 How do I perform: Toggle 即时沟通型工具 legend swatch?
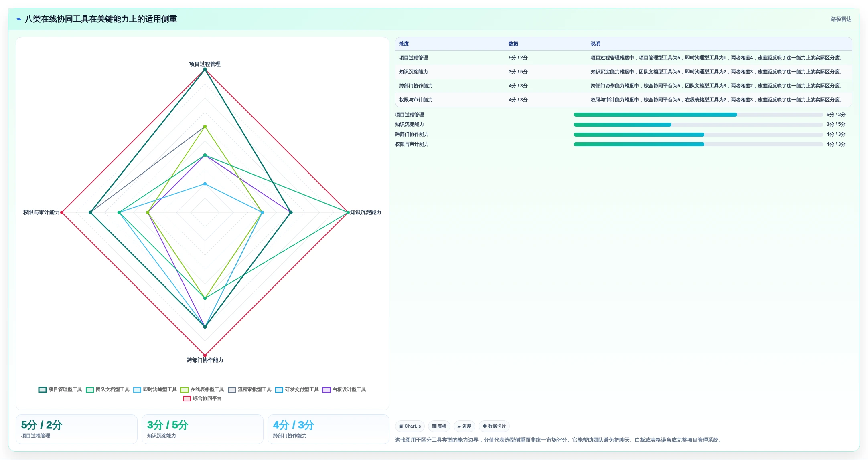click(x=137, y=389)
